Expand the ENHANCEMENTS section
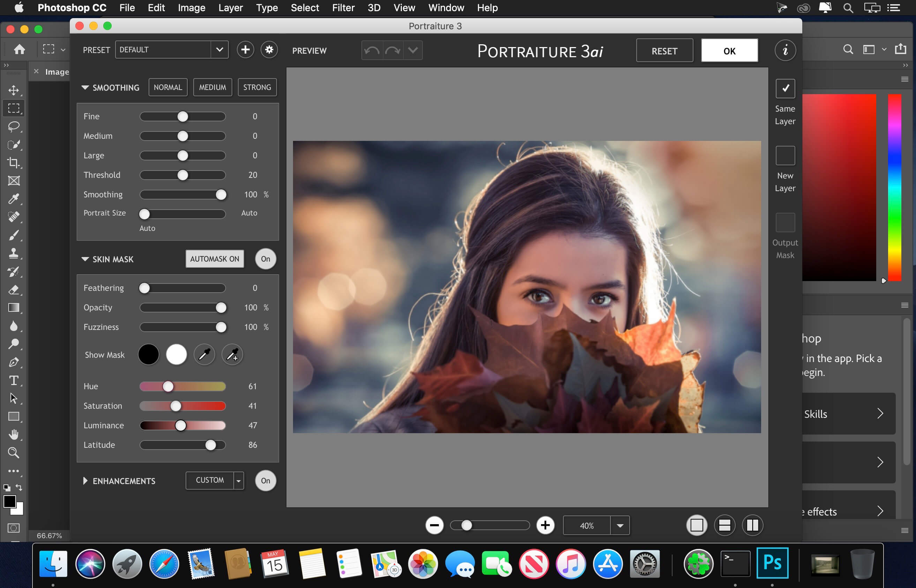Viewport: 916px width, 588px height. [x=85, y=481]
